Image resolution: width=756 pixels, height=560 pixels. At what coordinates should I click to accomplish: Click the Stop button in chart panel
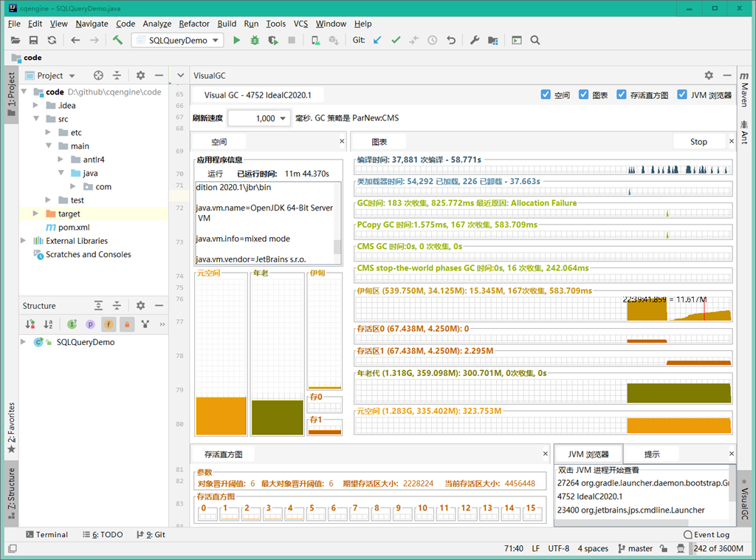[x=698, y=142]
